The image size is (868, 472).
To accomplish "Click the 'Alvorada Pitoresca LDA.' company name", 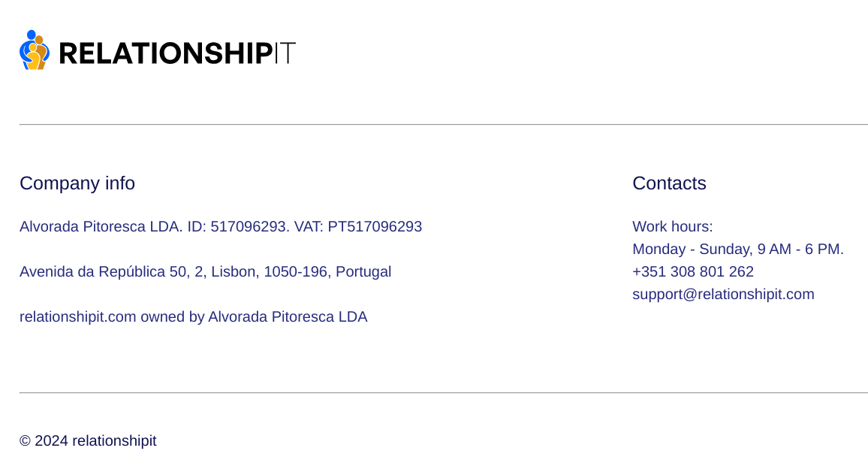I will coord(101,226).
